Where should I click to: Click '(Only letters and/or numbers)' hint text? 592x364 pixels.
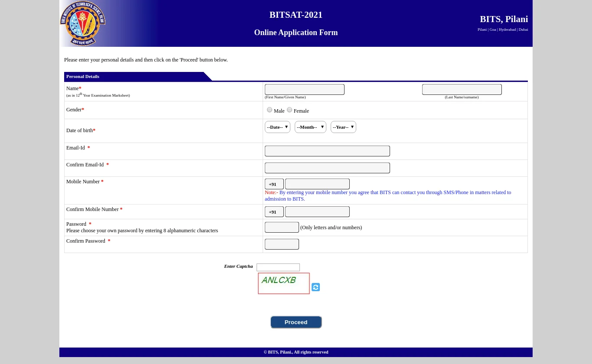point(331,227)
